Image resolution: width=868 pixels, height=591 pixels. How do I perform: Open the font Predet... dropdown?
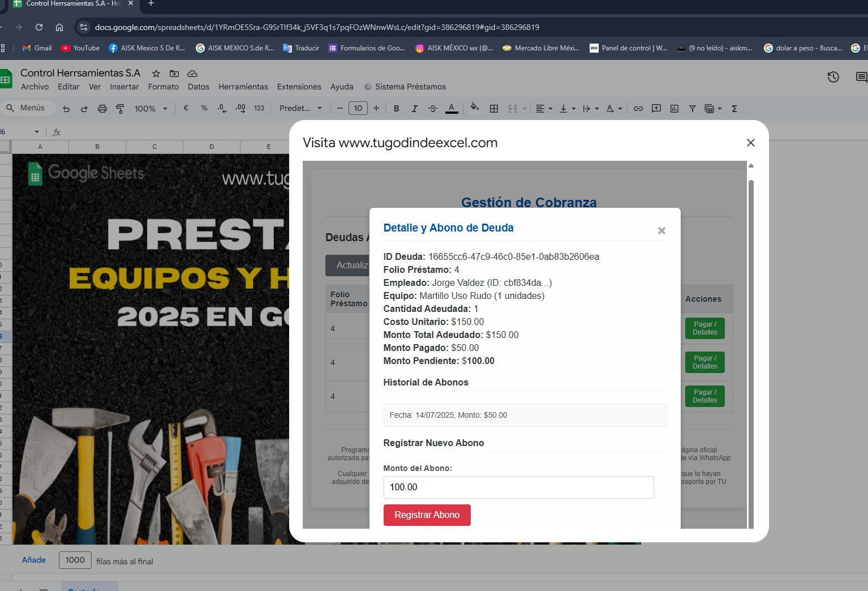pos(300,108)
